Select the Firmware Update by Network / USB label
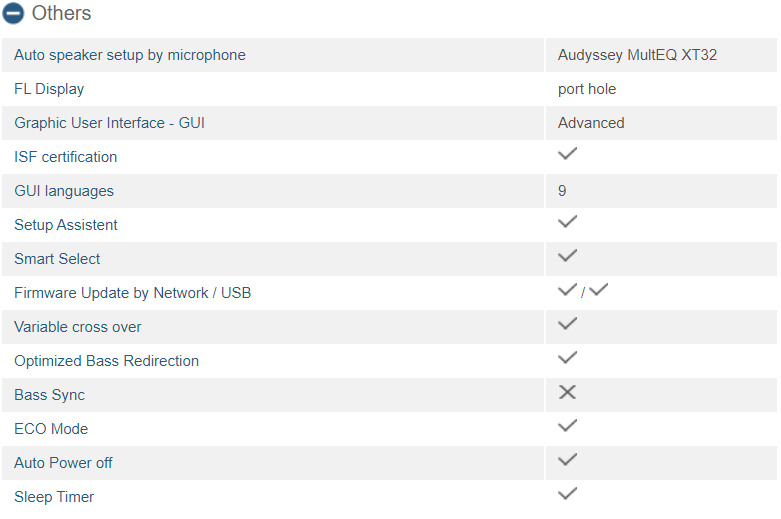 click(132, 293)
